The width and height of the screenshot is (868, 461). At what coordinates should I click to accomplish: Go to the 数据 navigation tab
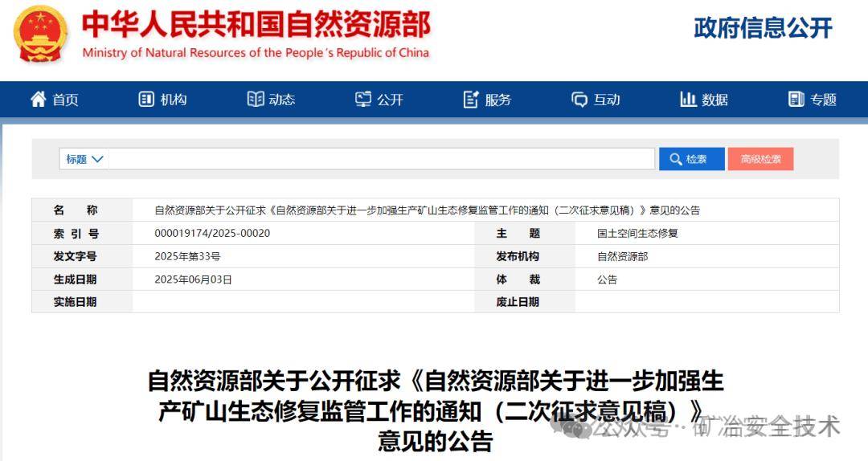point(704,100)
